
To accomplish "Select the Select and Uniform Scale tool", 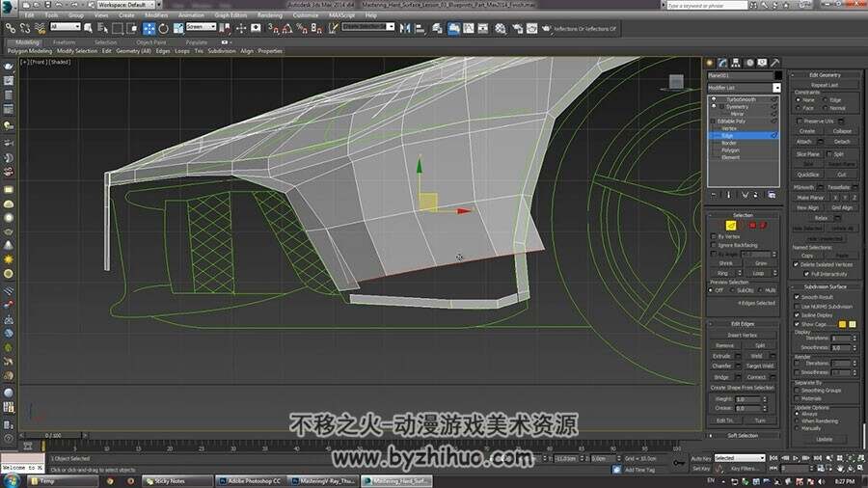I will 177,28.
